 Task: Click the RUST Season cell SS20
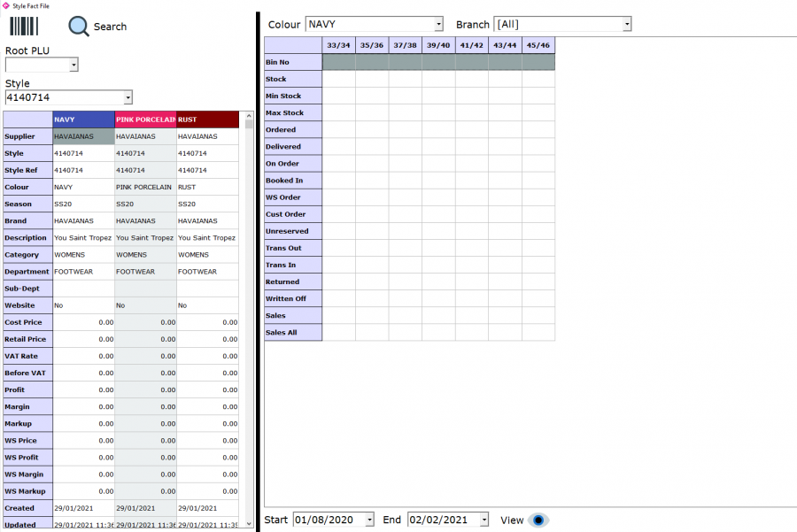tap(208, 204)
